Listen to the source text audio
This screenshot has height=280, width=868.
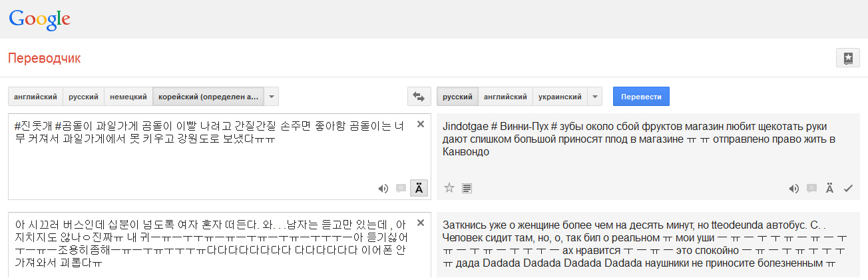point(383,189)
